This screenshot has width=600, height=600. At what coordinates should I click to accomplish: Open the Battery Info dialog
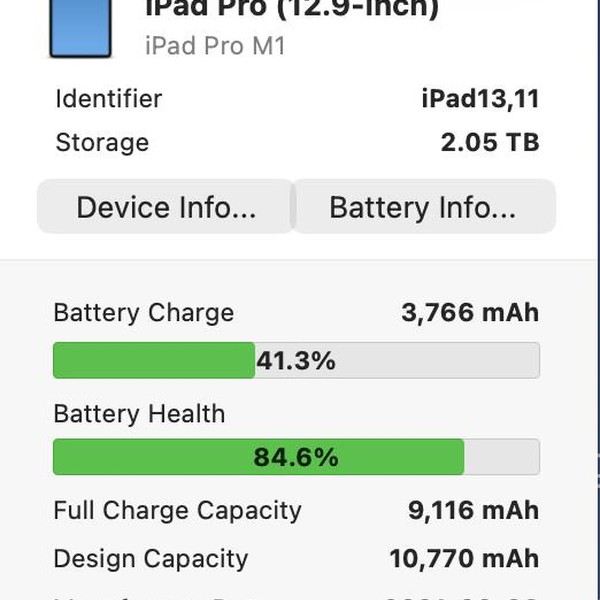422,207
